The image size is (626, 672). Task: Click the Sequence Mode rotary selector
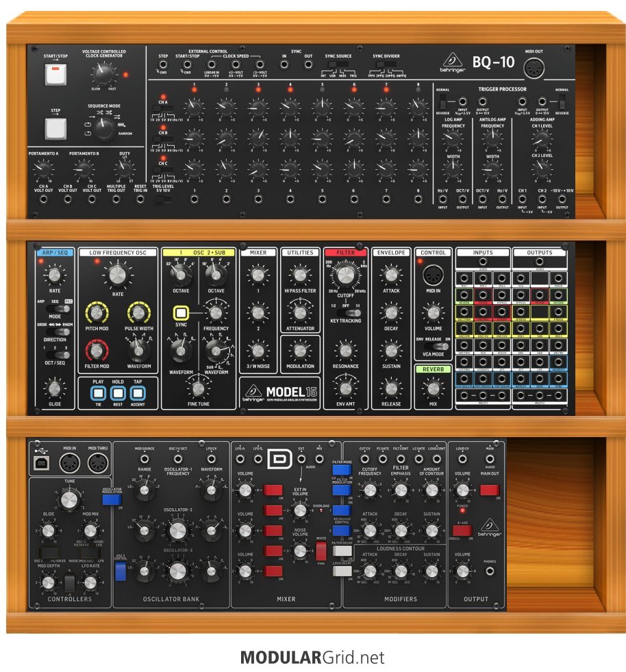tap(103, 126)
